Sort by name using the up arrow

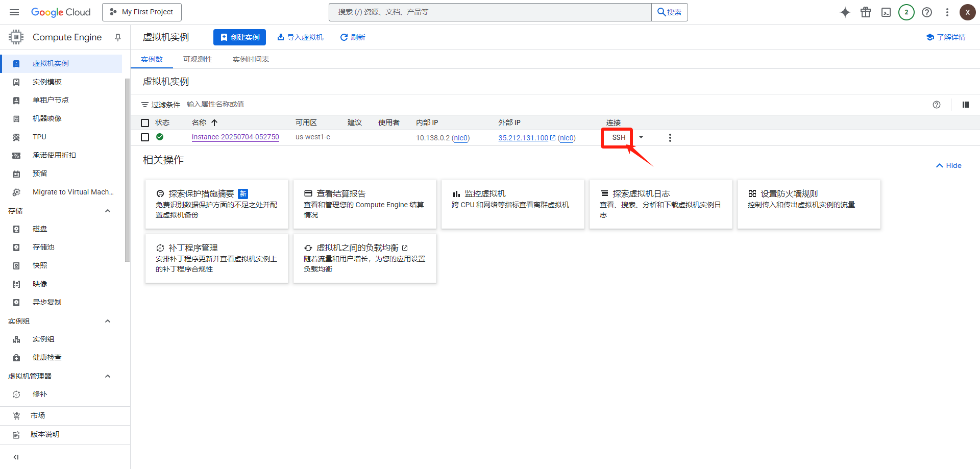pos(214,122)
